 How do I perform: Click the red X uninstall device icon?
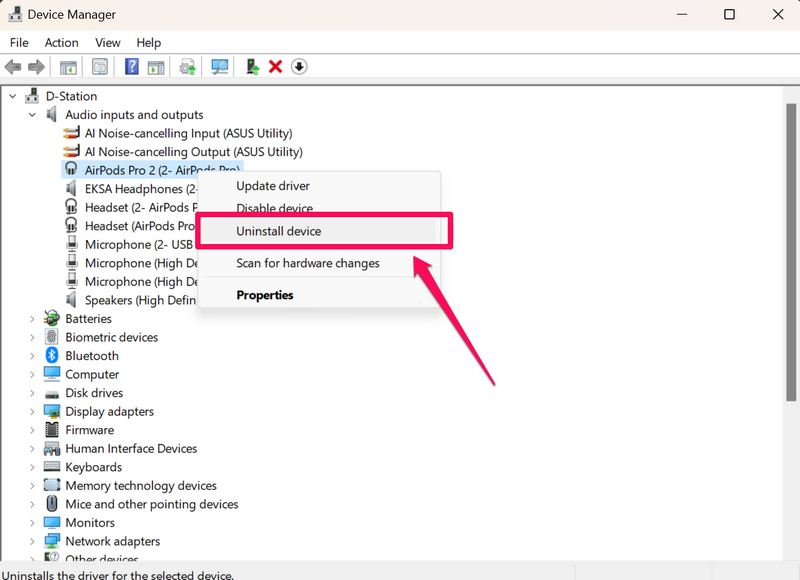click(275, 67)
